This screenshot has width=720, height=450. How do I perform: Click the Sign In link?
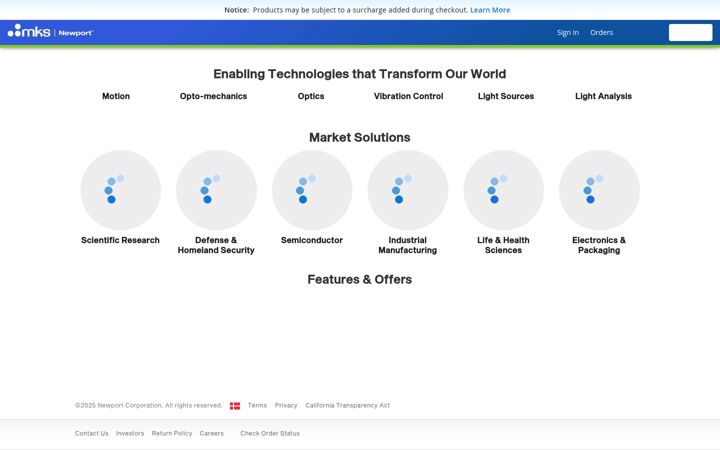click(568, 33)
